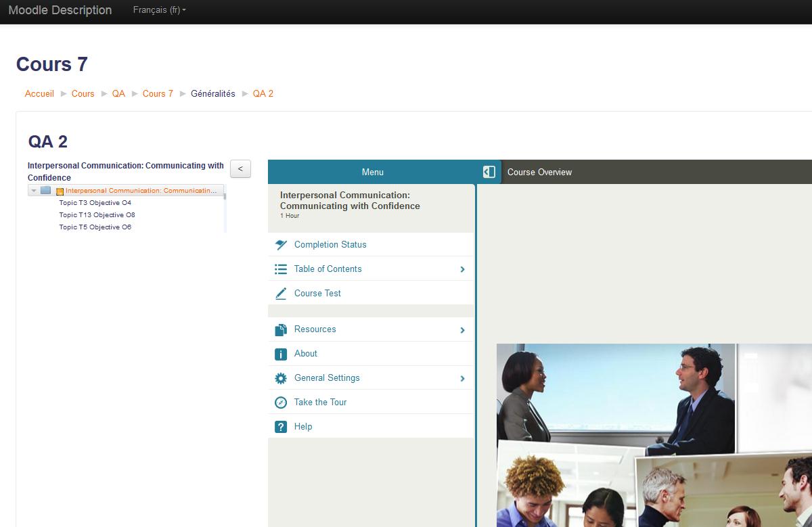Open the Français (fr) language dropdown

160,10
